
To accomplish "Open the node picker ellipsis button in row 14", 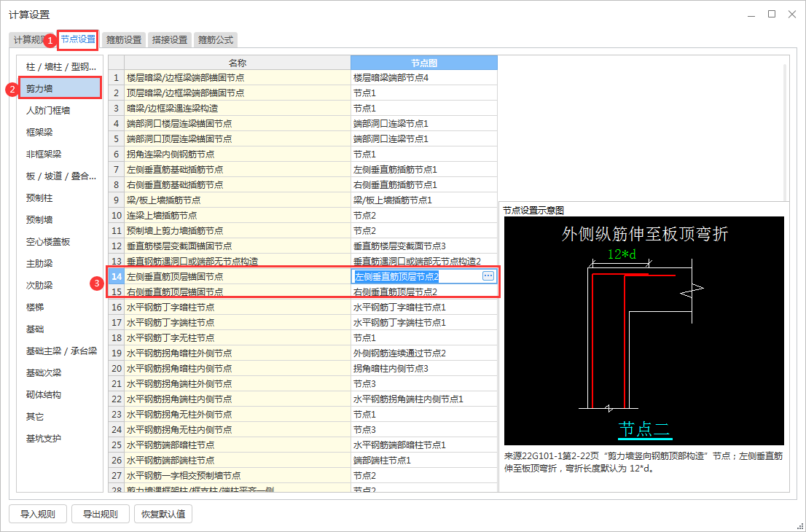I will click(488, 276).
